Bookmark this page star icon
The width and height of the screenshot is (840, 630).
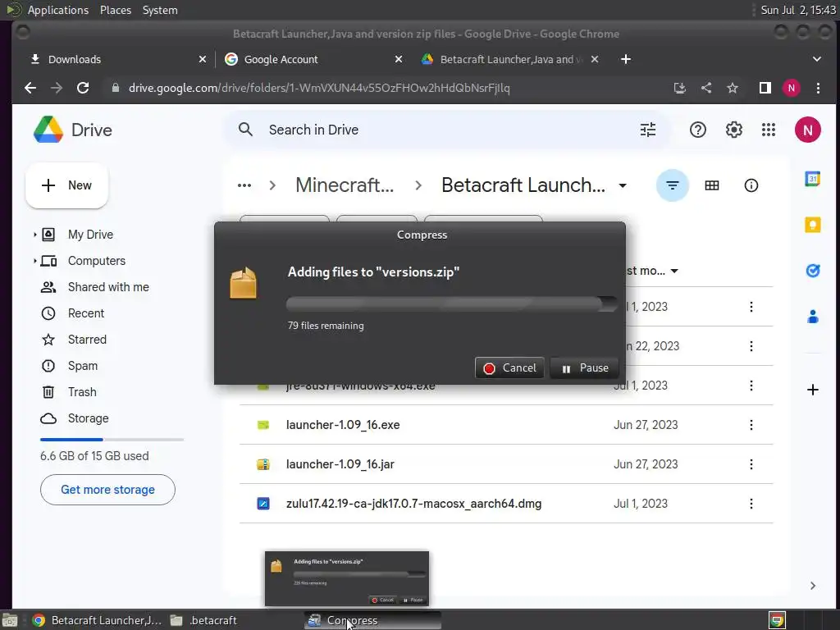click(733, 88)
